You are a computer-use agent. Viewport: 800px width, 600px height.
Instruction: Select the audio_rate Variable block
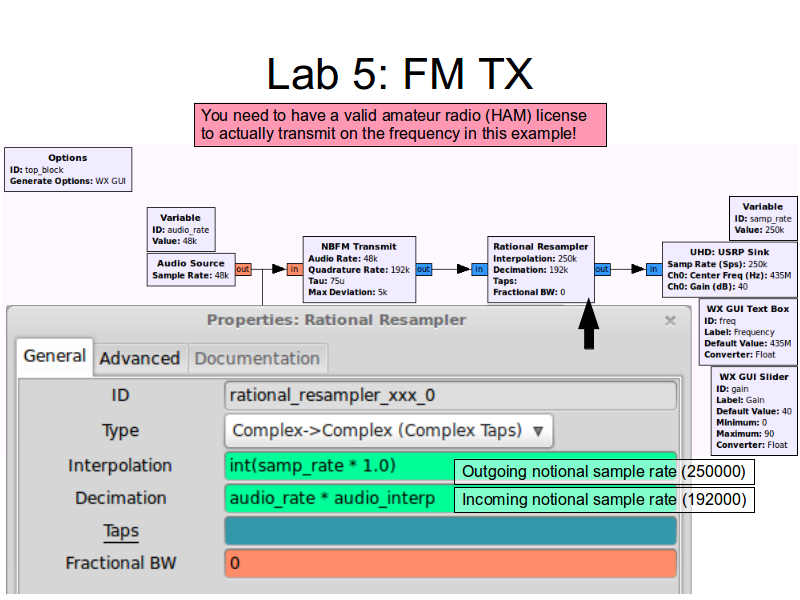pos(180,229)
